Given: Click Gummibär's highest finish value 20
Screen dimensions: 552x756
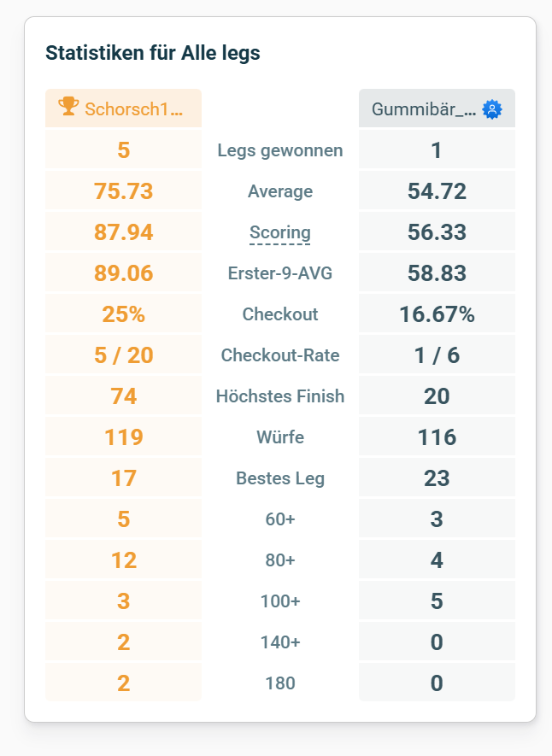Looking at the screenshot, I should coord(437,396).
